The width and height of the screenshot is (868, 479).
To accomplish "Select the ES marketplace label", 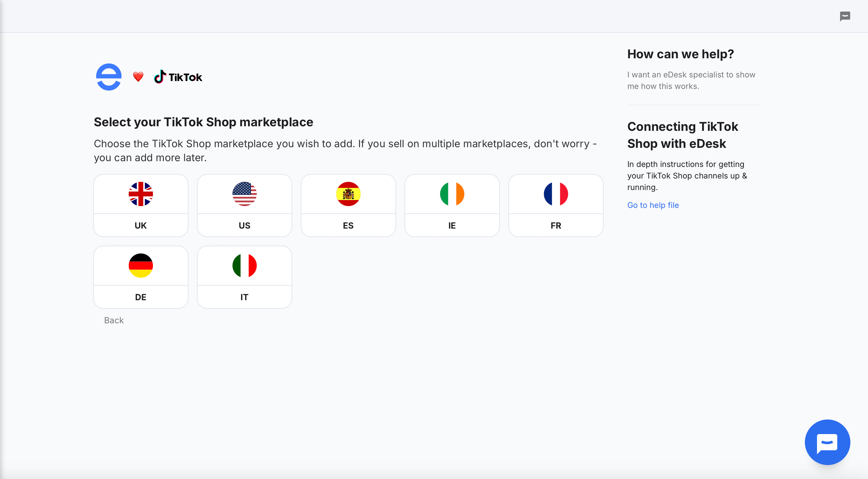I will coord(348,226).
